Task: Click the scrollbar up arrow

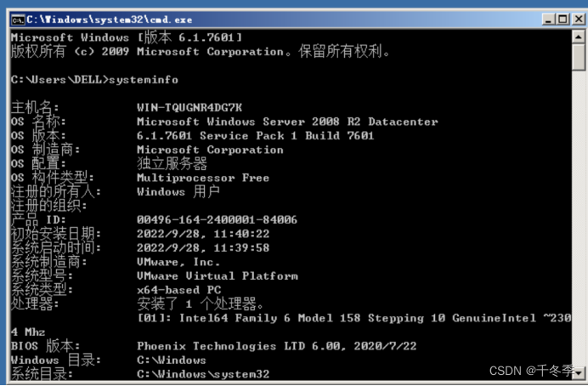Action: (x=579, y=37)
